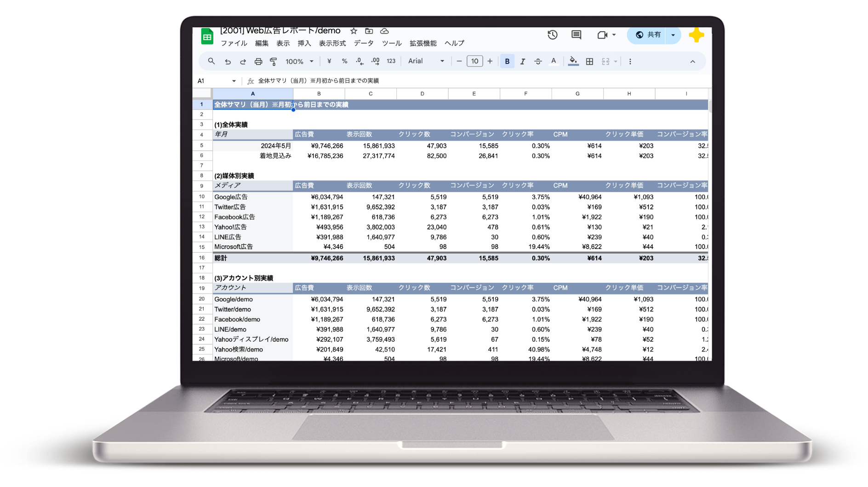Decrease font size minus button
Viewport: 868px width, 487px height.
click(x=459, y=61)
